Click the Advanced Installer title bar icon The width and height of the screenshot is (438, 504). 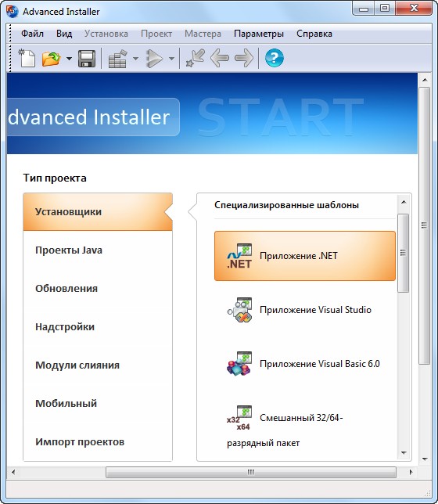point(13,12)
